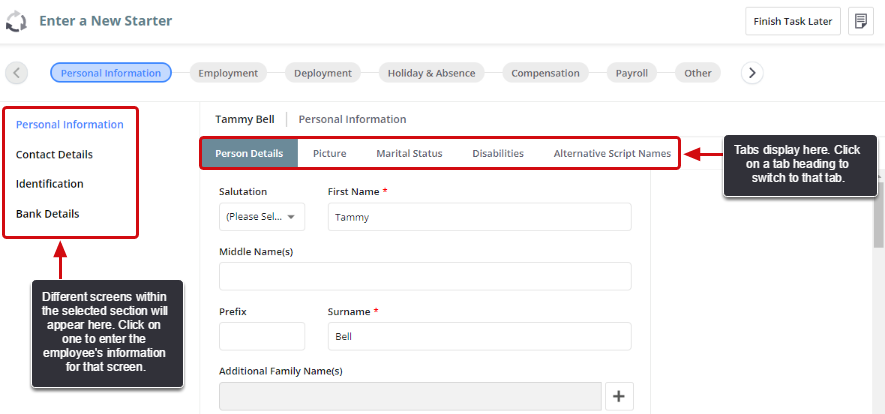Switch to the Picture tab
Screen dimensions: 885x414
tap(329, 154)
